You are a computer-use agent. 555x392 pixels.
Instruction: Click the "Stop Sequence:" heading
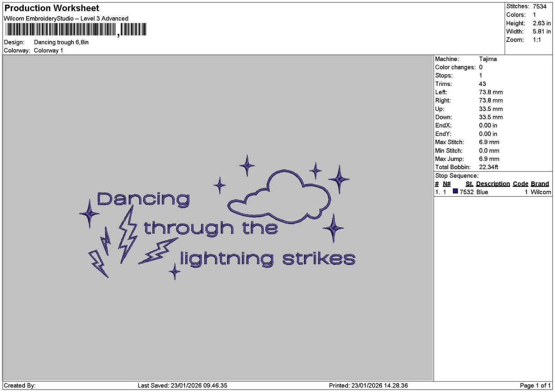pyautogui.click(x=457, y=175)
